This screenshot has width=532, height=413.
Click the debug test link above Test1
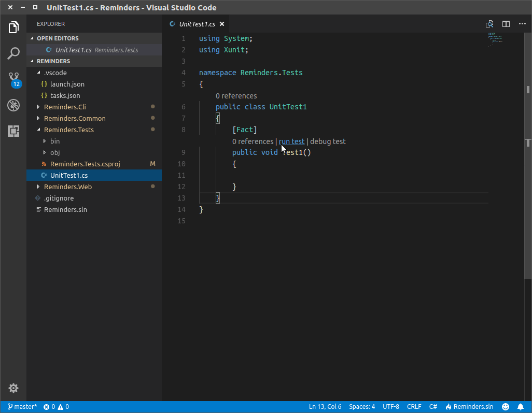click(328, 141)
